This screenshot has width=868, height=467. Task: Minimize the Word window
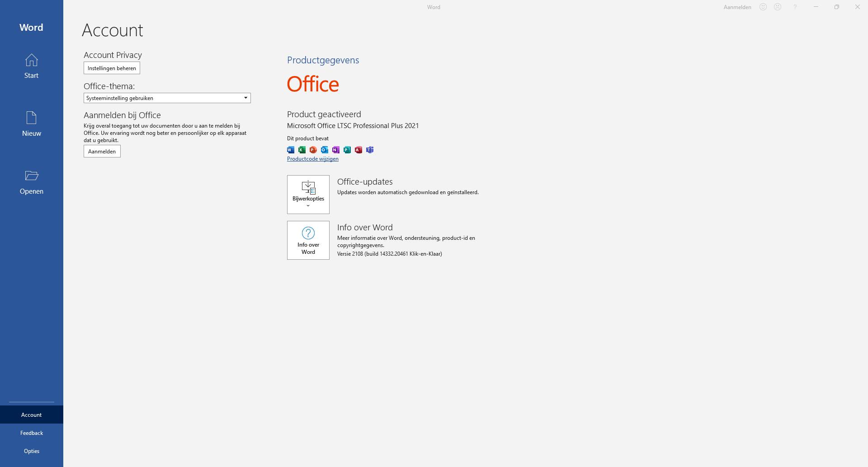(x=816, y=7)
